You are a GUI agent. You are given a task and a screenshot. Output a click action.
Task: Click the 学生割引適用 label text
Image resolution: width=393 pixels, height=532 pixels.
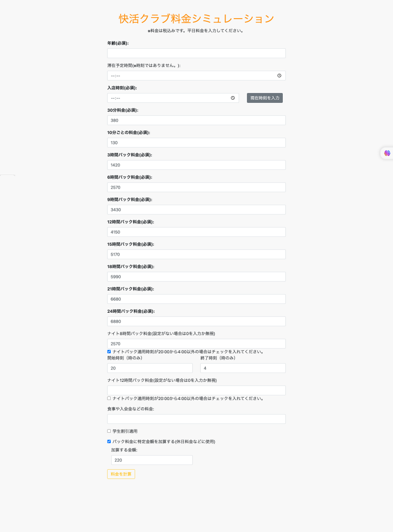[x=125, y=431]
